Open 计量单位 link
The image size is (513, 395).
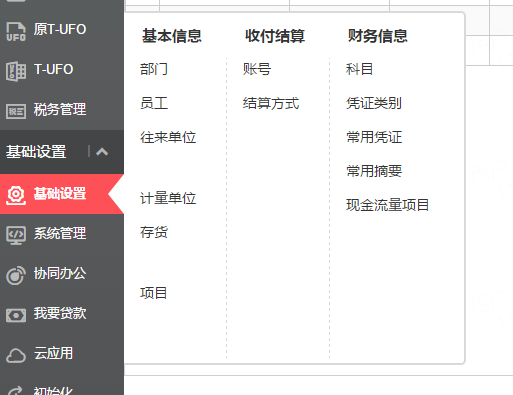coord(168,198)
